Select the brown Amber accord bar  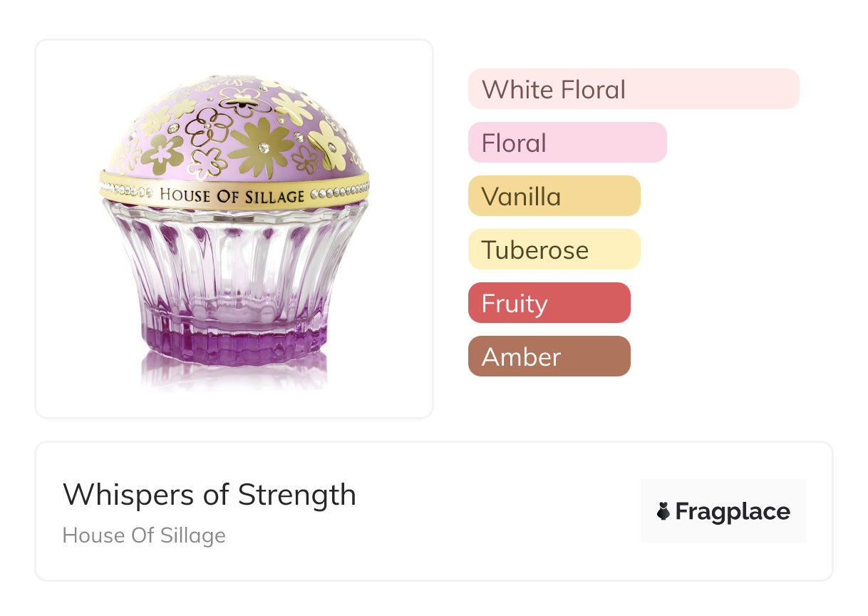click(549, 356)
